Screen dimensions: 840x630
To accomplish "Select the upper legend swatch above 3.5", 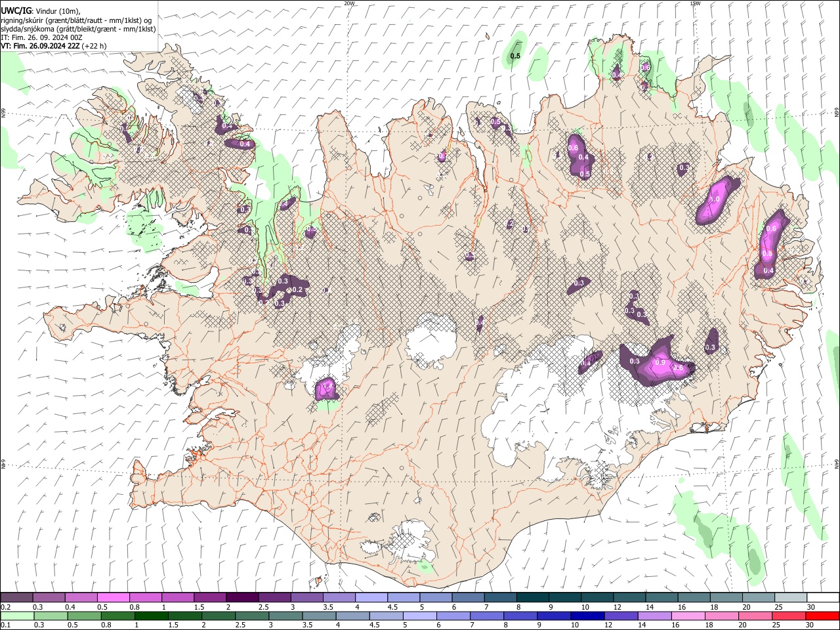I will pyautogui.click(x=339, y=598).
